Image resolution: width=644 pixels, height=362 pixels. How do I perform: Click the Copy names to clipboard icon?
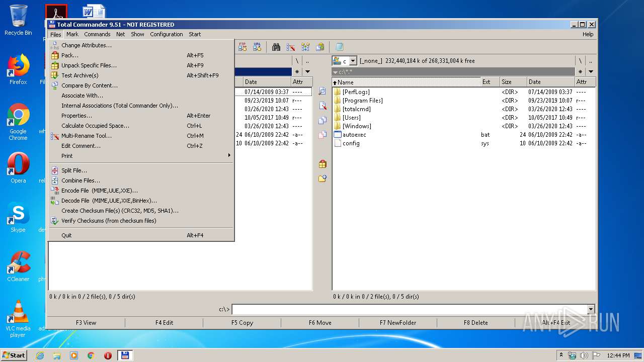coord(320,47)
